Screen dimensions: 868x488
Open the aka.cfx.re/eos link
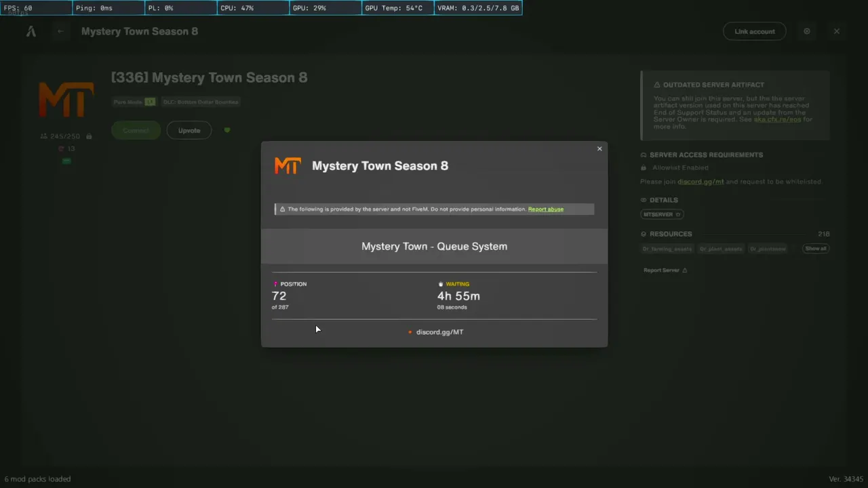pyautogui.click(x=778, y=119)
